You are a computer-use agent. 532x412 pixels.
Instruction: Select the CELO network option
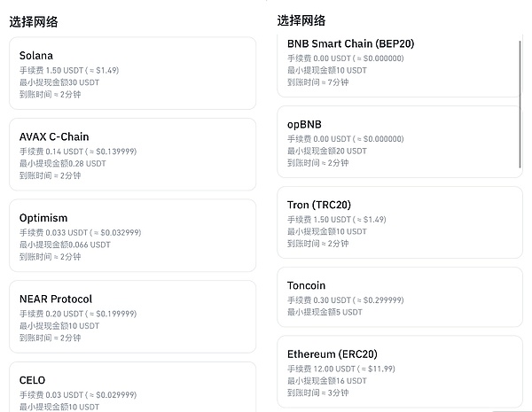point(131,386)
